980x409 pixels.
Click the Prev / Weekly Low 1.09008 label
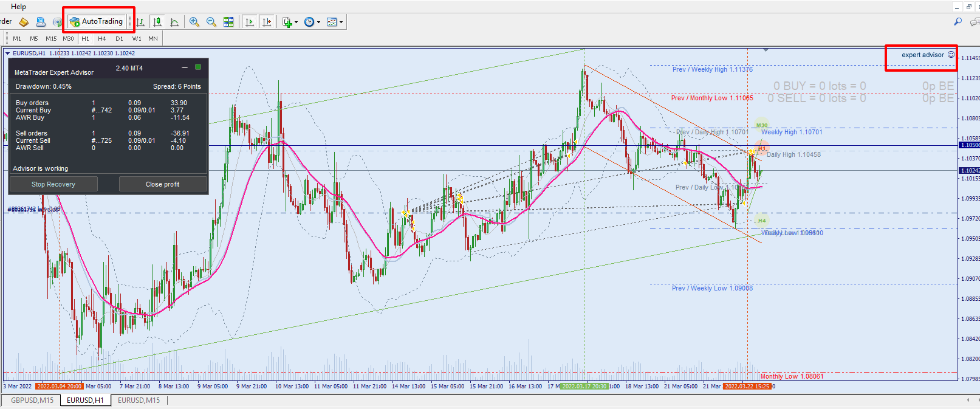pyautogui.click(x=712, y=288)
